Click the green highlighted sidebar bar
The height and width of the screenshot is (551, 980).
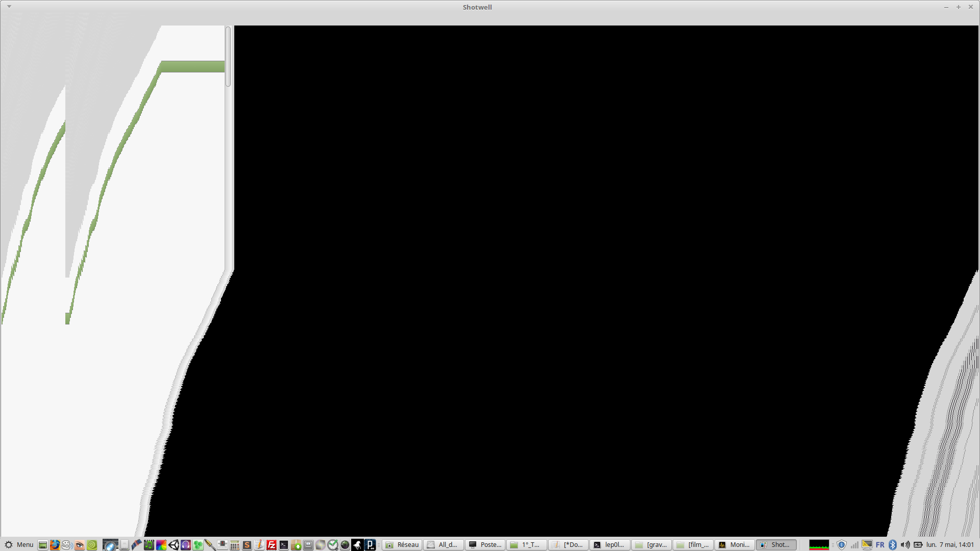[x=193, y=66]
